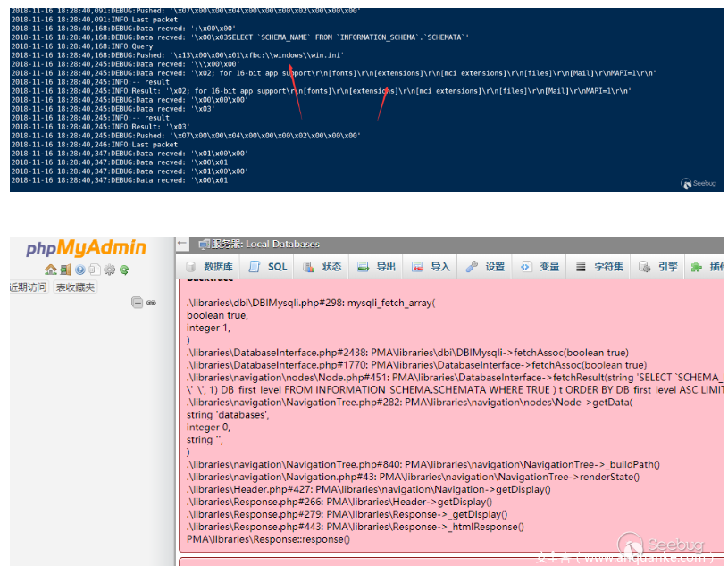Open navigation panel settings gear icon
Image resolution: width=728 pixels, height=574 pixels.
[109, 270]
